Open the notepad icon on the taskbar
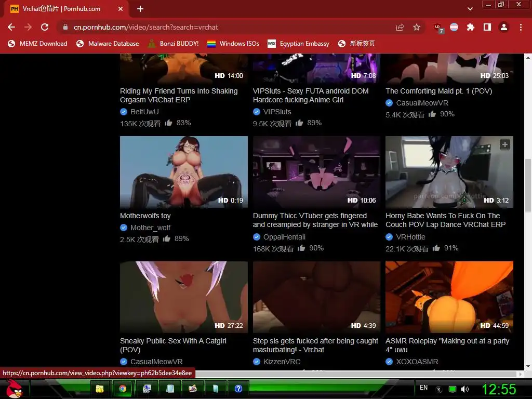 pyautogui.click(x=170, y=389)
